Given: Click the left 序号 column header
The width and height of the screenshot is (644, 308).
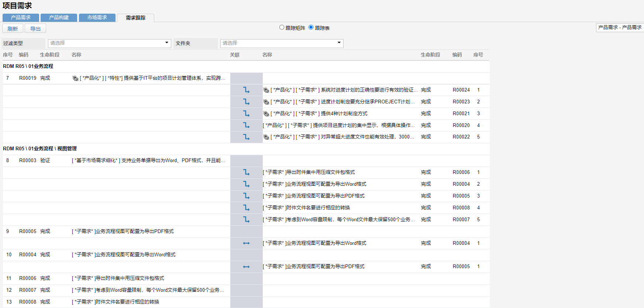Looking at the screenshot, I should click(x=8, y=55).
